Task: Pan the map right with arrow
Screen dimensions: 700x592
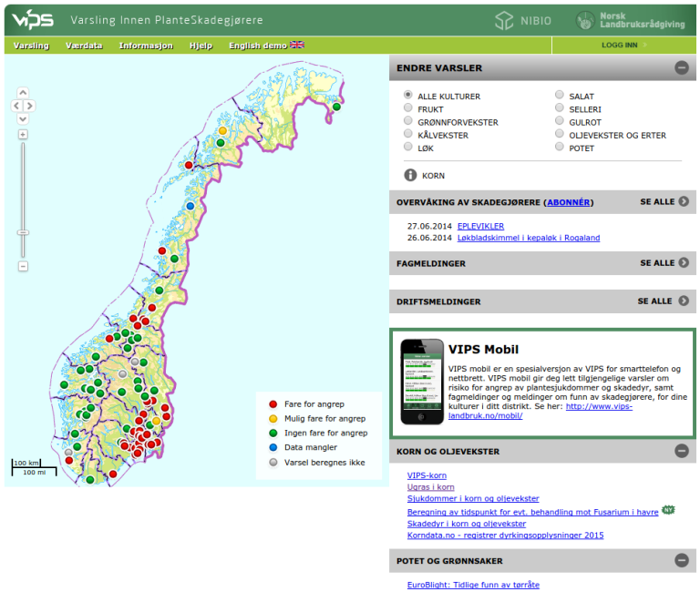Action: [x=29, y=106]
